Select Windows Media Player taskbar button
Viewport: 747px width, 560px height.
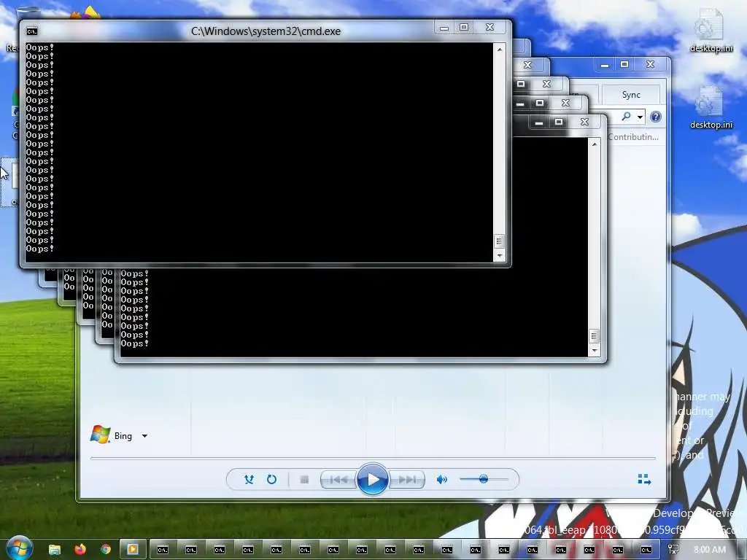pos(133,549)
